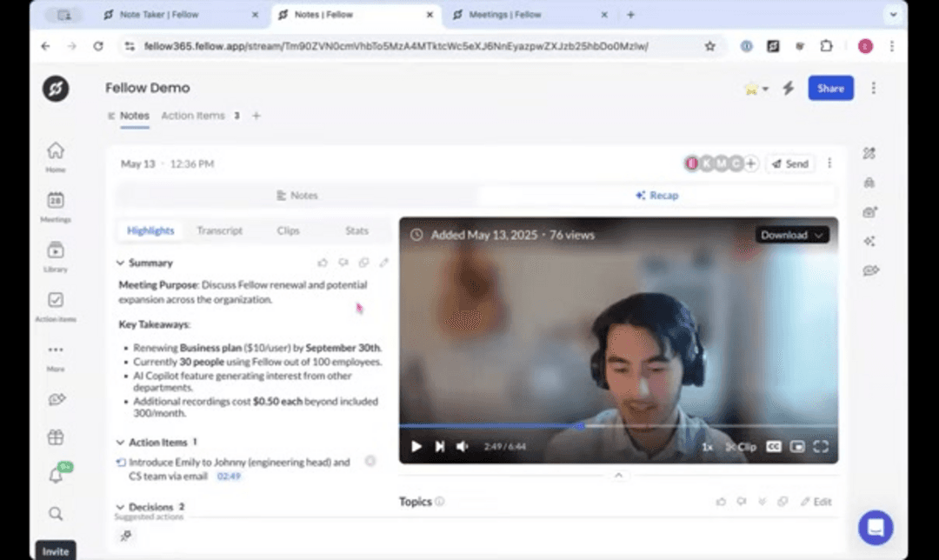
Task: Open the gift icon in the sidebar
Action: point(55,437)
